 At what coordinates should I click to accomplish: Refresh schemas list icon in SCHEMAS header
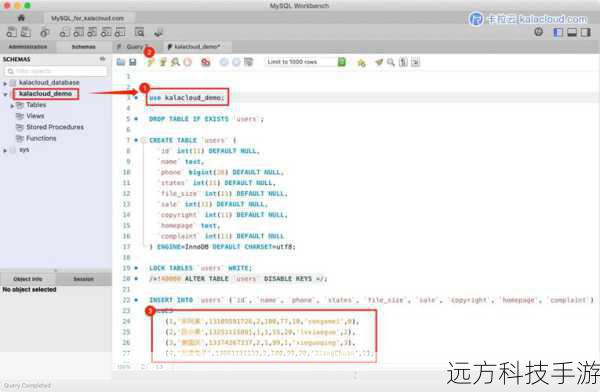point(103,59)
